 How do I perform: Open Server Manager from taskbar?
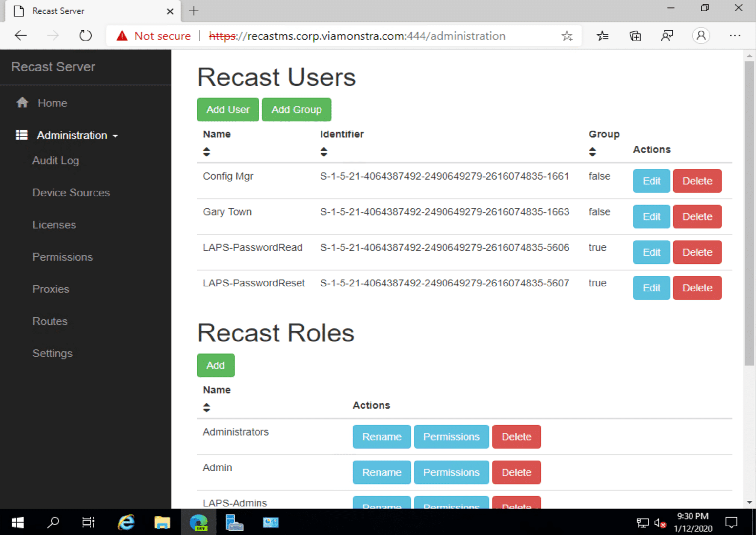coord(234,522)
